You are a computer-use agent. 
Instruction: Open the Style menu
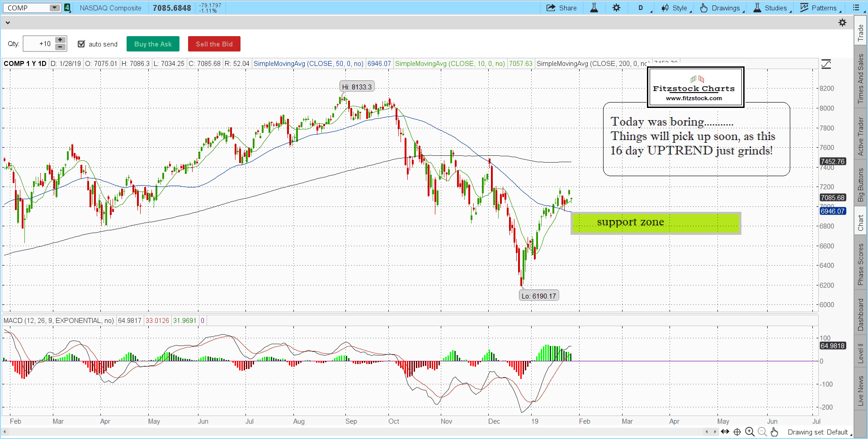pyautogui.click(x=676, y=8)
